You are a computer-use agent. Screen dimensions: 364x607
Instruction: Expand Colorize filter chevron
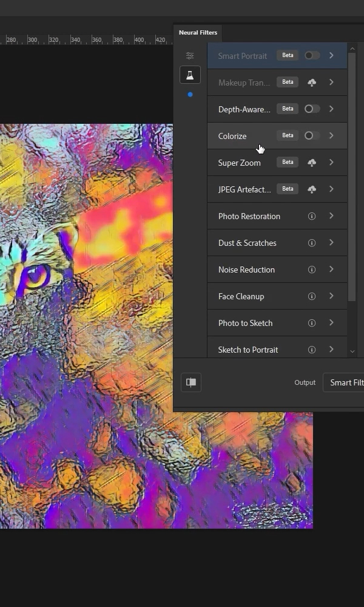click(331, 135)
